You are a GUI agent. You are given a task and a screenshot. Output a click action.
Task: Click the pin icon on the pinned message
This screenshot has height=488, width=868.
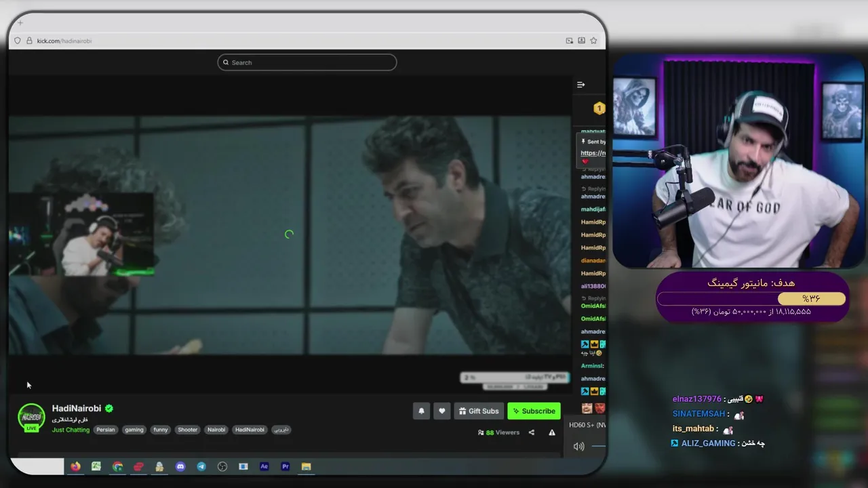(583, 142)
